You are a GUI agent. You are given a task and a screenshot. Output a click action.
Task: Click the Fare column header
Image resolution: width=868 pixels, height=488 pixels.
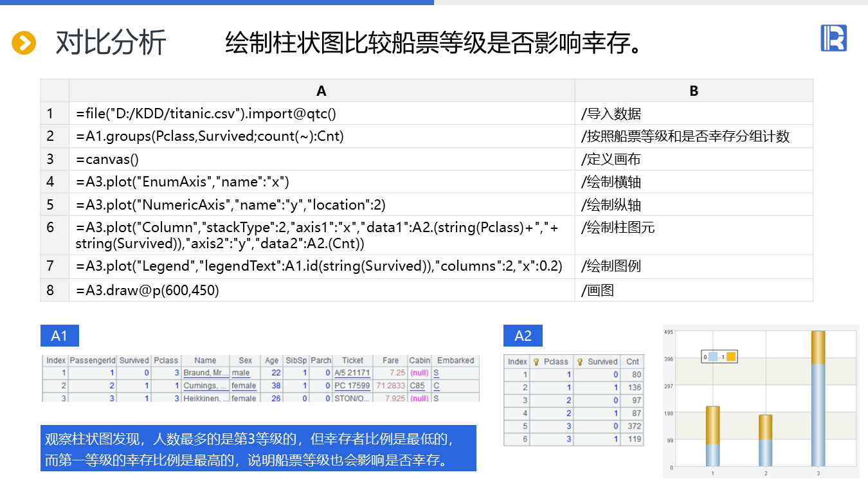click(x=390, y=361)
